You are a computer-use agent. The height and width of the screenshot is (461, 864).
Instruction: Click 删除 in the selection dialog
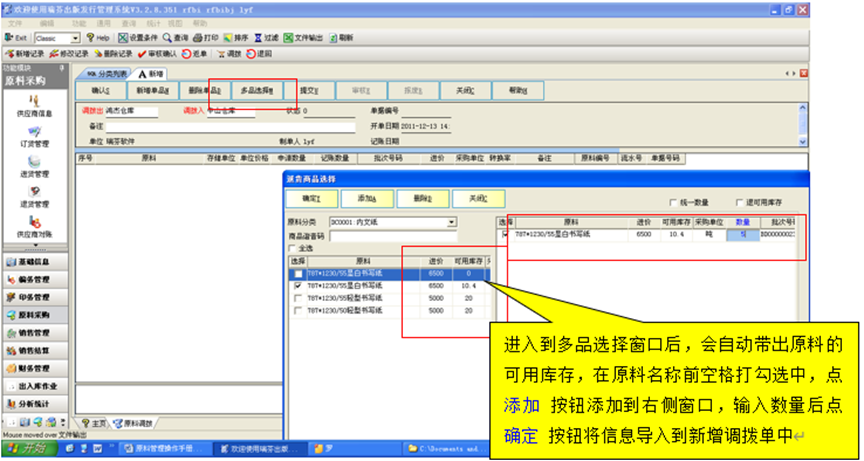[423, 199]
